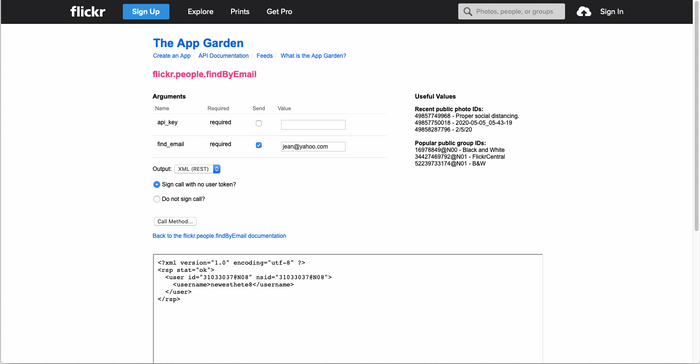Focus the api_key value field

tap(313, 125)
